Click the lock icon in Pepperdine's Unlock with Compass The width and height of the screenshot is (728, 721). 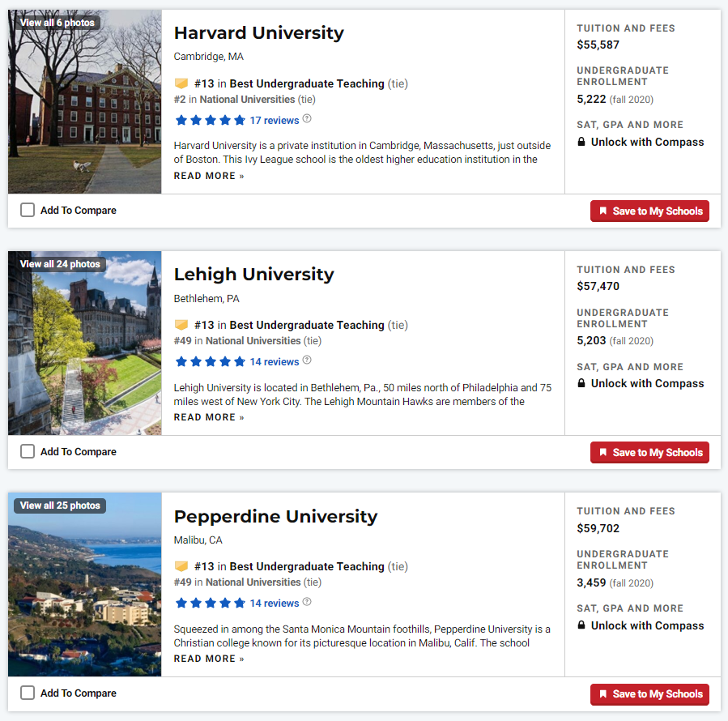pyautogui.click(x=581, y=625)
